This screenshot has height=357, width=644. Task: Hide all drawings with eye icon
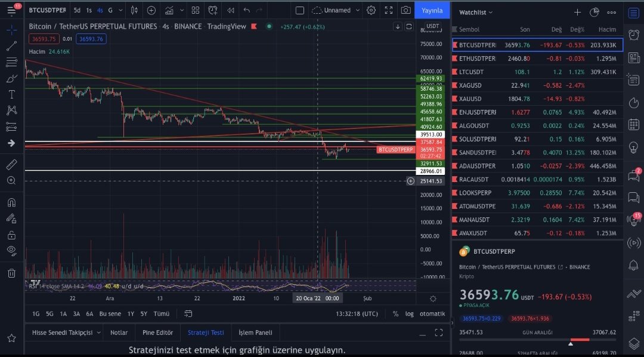11,251
